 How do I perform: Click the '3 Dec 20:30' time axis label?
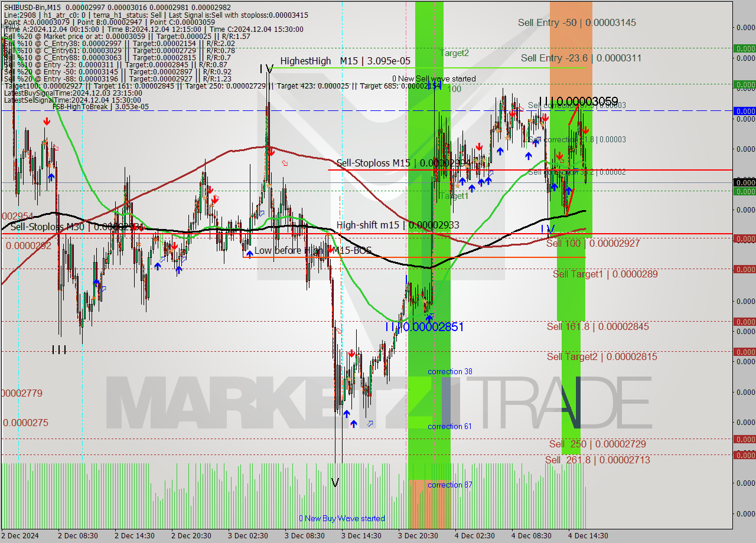click(418, 535)
